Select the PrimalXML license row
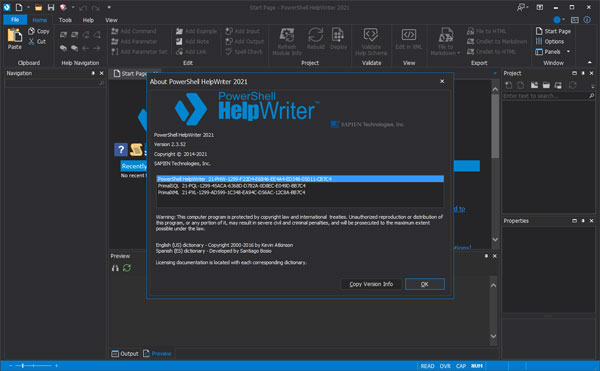The width and height of the screenshot is (600, 371). 300,192
